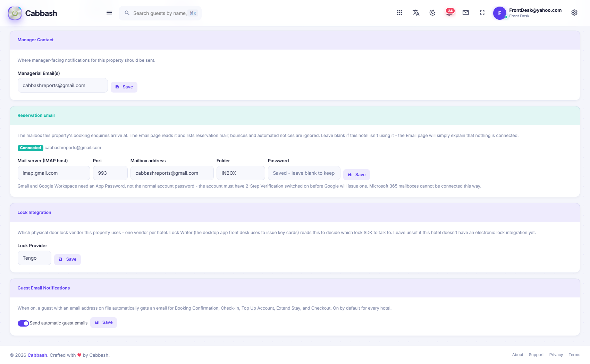Open FrontDesk@yahoo.com account menu
Viewport: 590px width, 364px height.
535,10
